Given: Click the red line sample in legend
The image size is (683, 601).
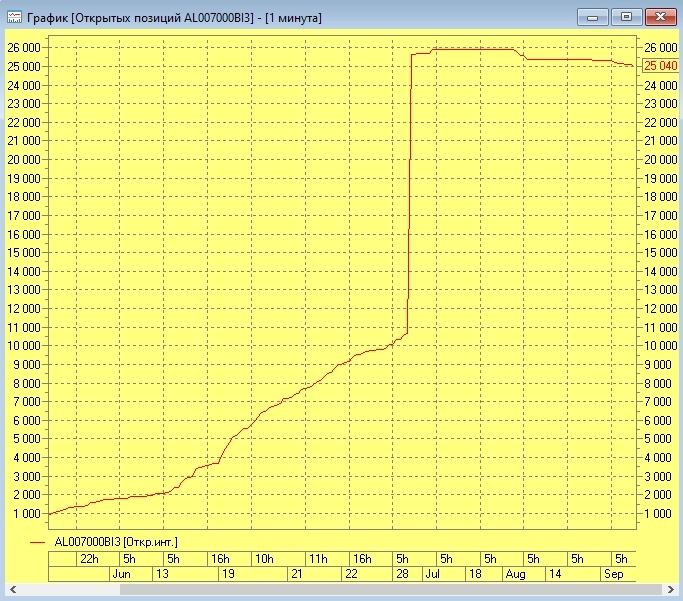Looking at the screenshot, I should coord(38,541).
